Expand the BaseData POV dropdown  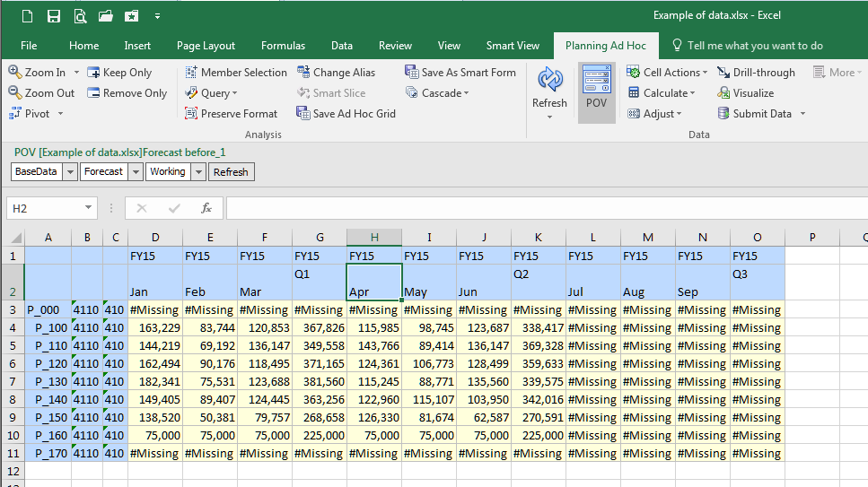[70, 172]
